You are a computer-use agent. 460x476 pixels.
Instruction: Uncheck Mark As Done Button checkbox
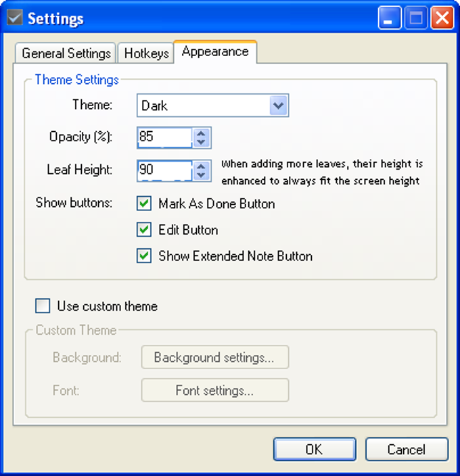click(x=144, y=204)
